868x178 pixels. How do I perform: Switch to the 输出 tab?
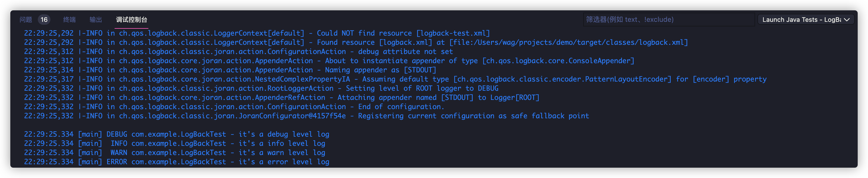[96, 20]
